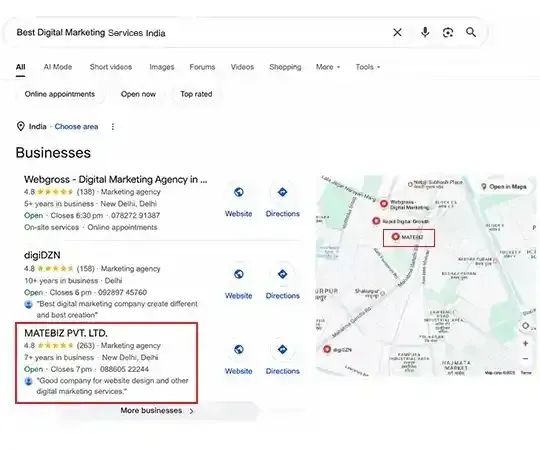
Task: Switch to AI Mode tab
Action: [x=58, y=67]
